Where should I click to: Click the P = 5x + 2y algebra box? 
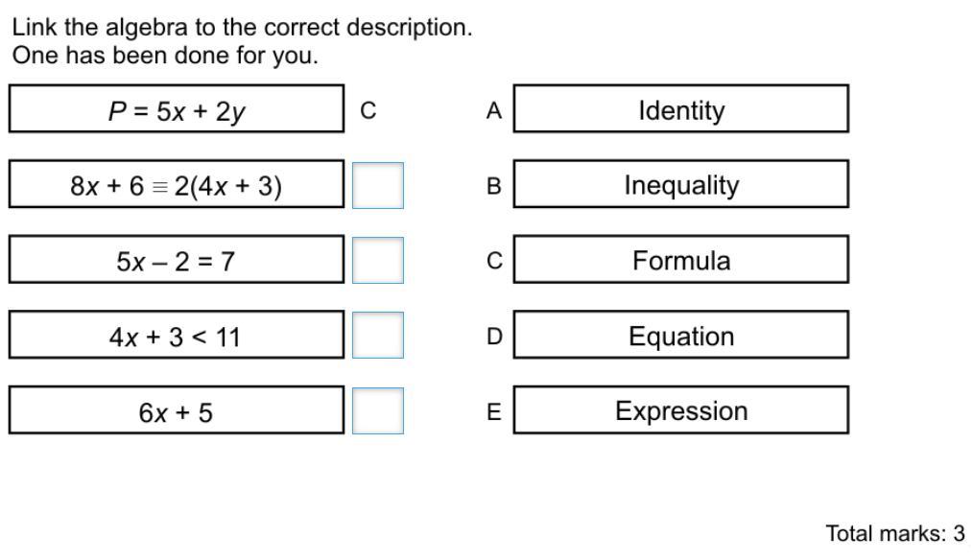(x=177, y=109)
